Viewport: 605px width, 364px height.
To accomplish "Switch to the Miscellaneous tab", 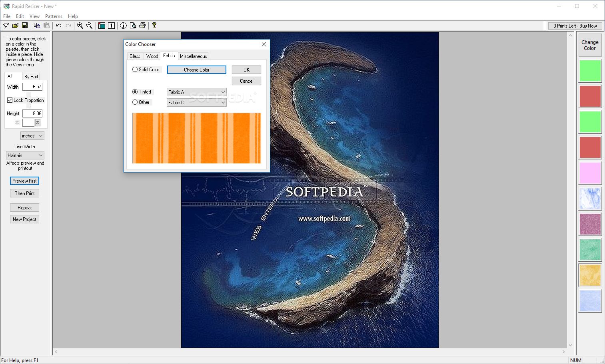I will pos(193,56).
